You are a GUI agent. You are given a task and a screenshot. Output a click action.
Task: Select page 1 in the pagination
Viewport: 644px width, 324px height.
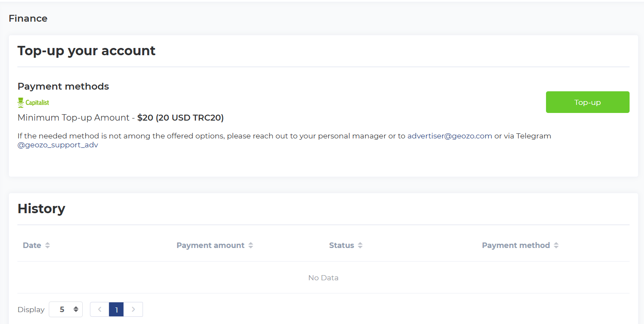click(x=116, y=310)
